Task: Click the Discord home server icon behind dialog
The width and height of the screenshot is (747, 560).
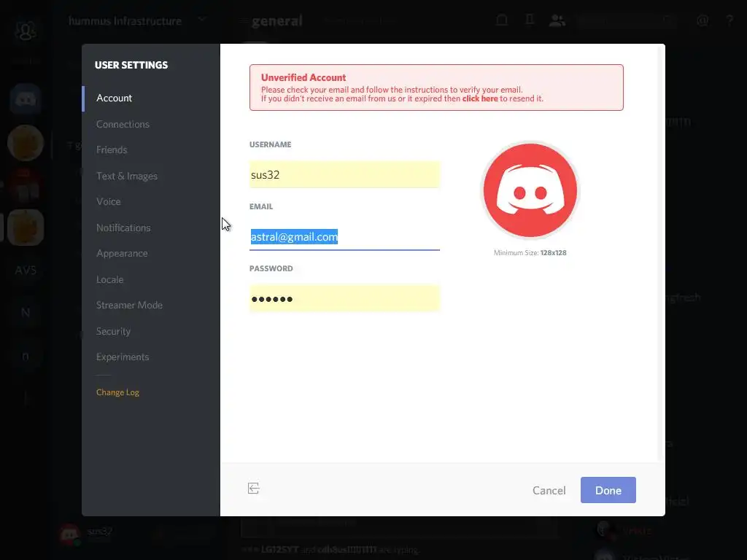Action: coord(26,99)
